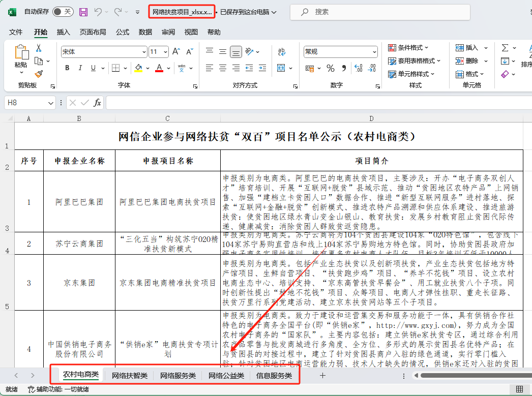This screenshot has width=532, height=396.
Task: Open the Conditional Formatting icon
Action: click(392, 48)
